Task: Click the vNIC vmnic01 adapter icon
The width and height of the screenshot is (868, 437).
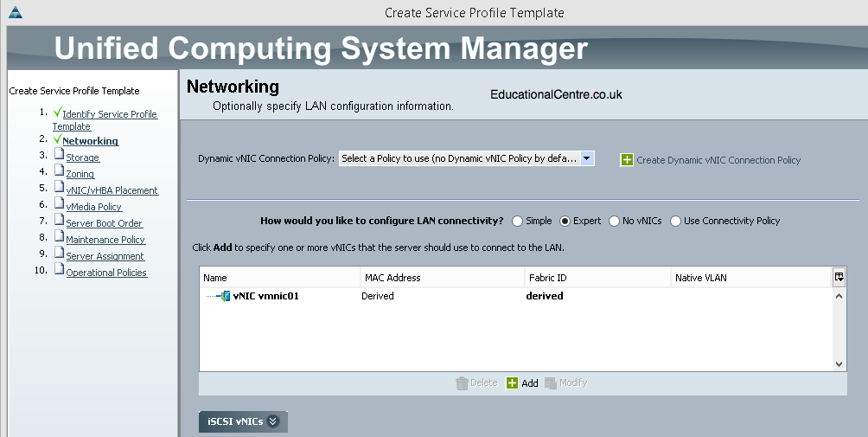Action: tap(225, 296)
